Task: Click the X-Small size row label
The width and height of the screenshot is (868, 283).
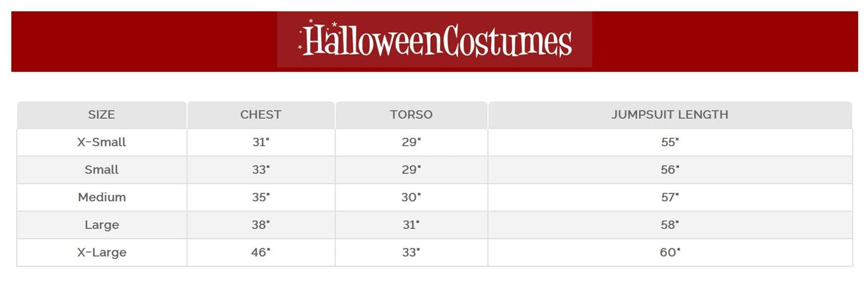Action: point(102,142)
